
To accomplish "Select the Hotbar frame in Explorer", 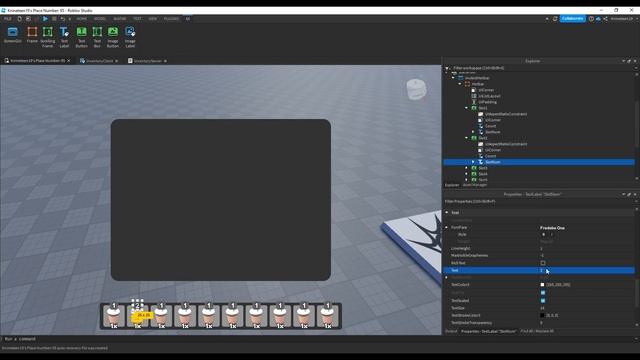I will coord(478,84).
